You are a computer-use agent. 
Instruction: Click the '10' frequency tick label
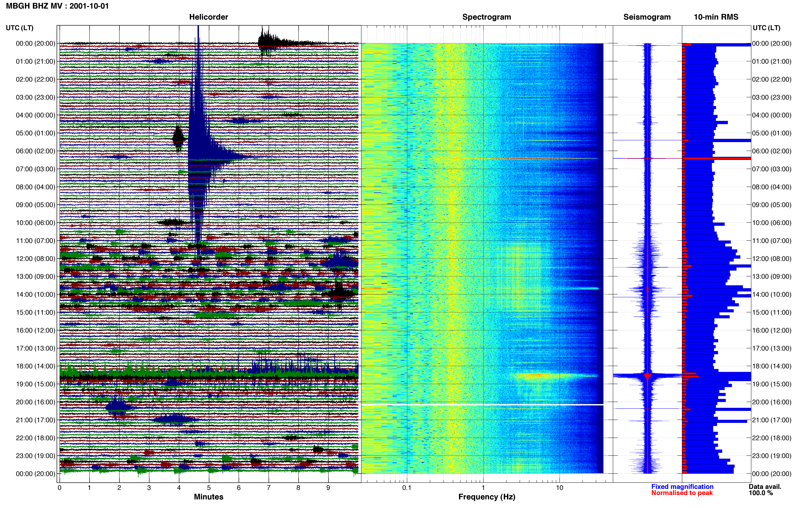pos(559,487)
